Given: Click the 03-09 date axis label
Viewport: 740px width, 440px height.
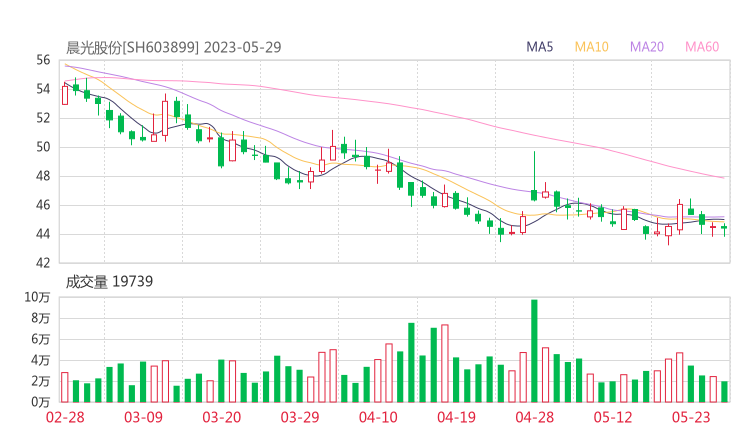Looking at the screenshot, I should click(143, 417).
